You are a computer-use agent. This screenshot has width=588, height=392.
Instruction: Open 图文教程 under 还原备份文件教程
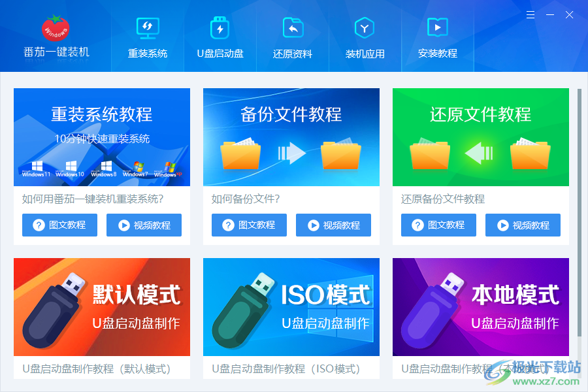pos(438,225)
